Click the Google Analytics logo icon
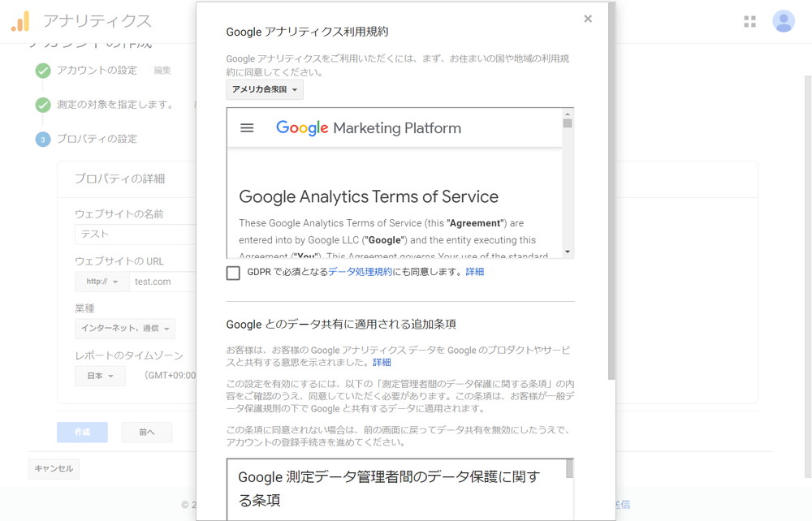 pyautogui.click(x=20, y=21)
